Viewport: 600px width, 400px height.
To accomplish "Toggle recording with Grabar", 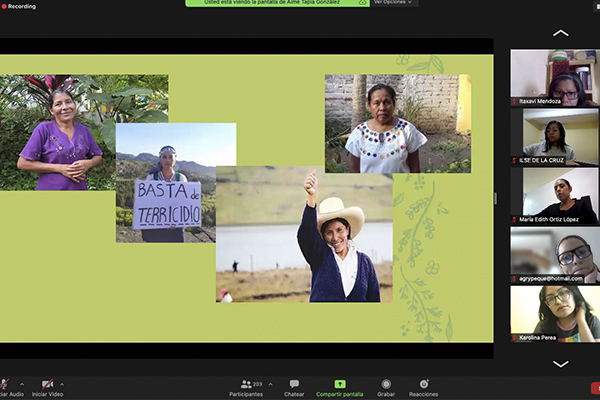I will pos(386,387).
